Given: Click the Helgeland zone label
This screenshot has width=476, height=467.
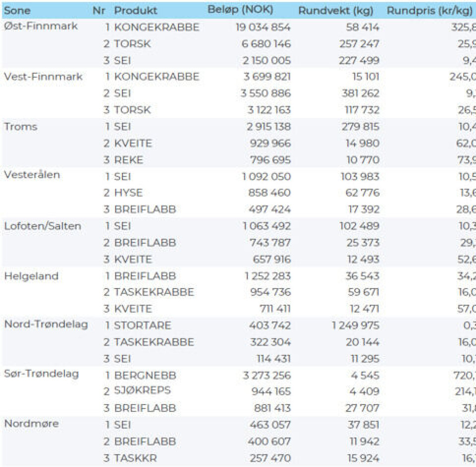Looking at the screenshot, I should coord(31,276).
